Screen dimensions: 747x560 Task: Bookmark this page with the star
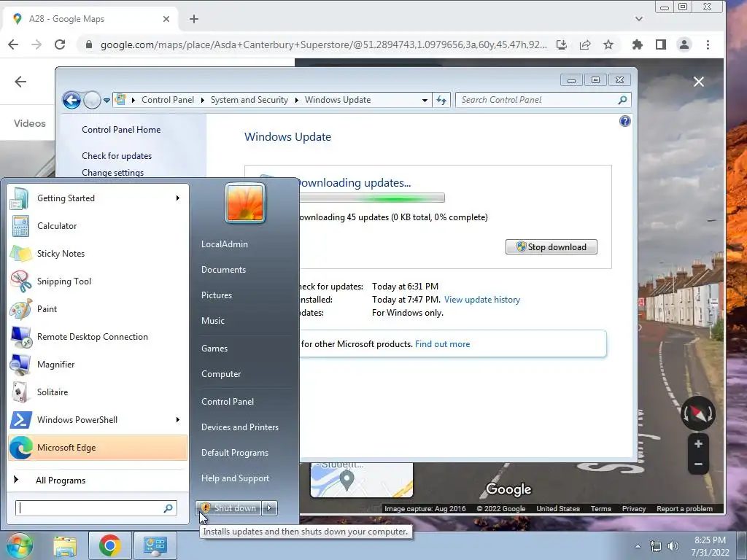tap(608, 44)
